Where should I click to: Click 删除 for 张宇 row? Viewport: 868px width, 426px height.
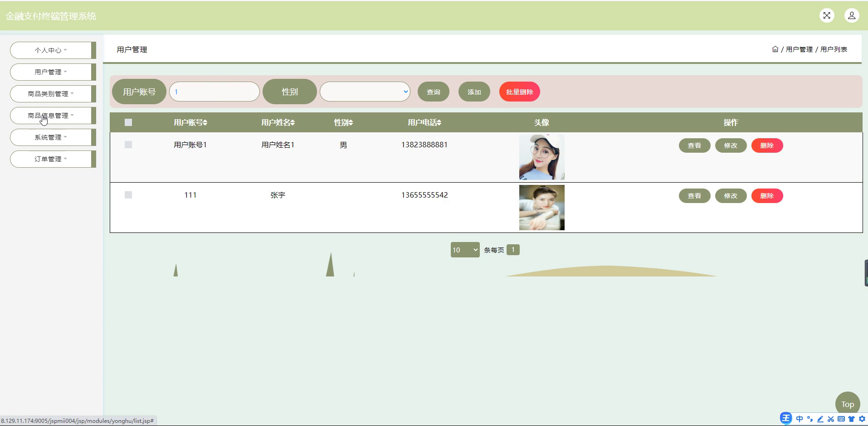point(767,196)
